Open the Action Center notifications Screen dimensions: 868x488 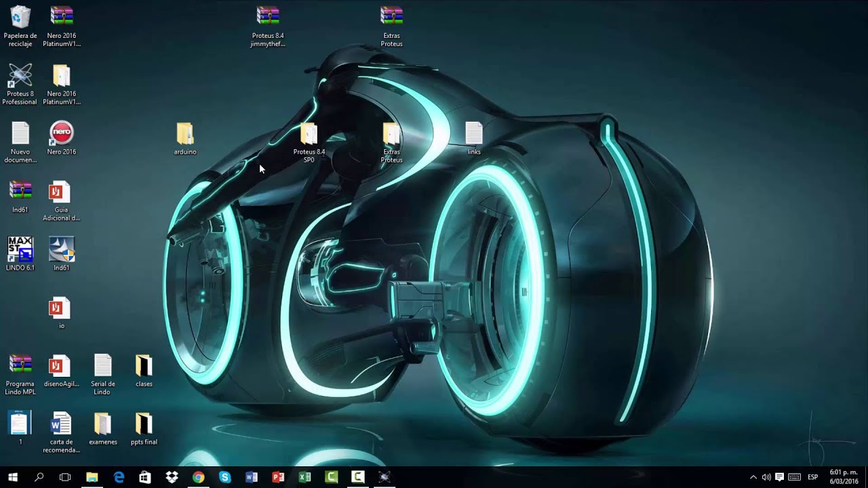click(x=779, y=477)
